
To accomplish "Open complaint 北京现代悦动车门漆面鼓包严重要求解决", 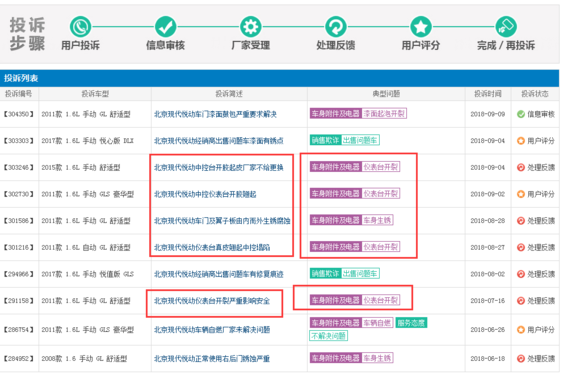I will pyautogui.click(x=215, y=114).
